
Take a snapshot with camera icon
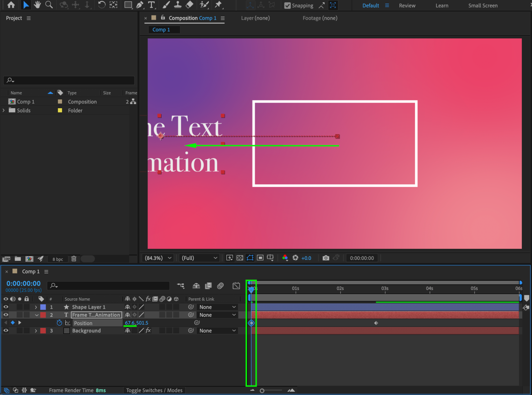point(326,258)
